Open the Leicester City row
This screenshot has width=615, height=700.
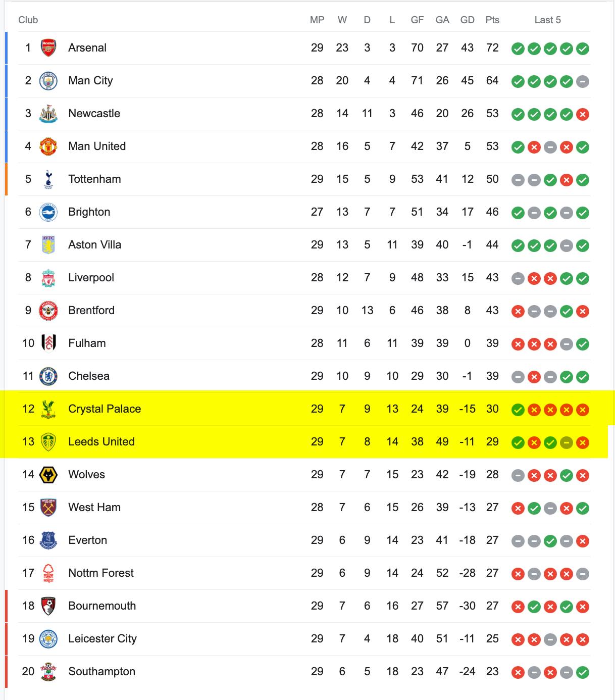coord(304,639)
